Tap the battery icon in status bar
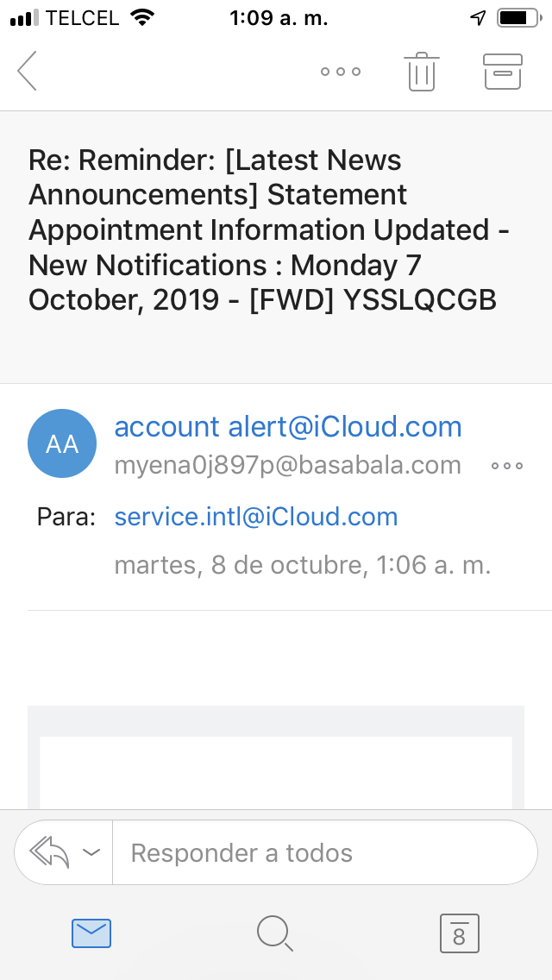 pos(517,18)
